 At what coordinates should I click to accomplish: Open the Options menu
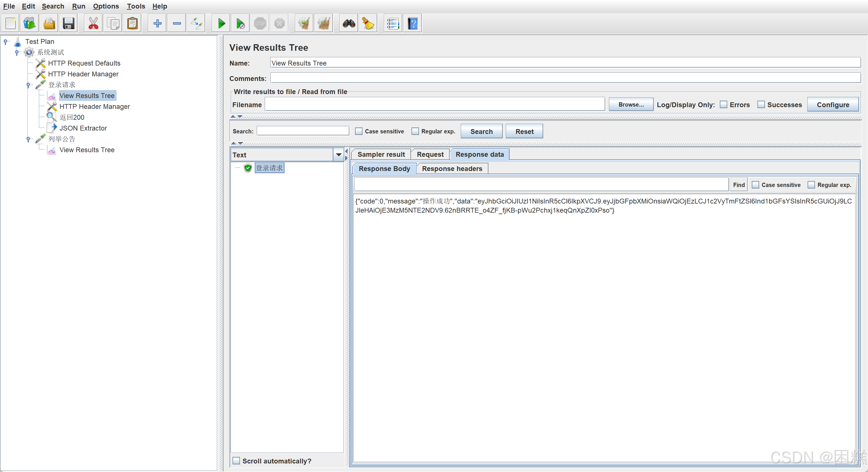tap(105, 6)
